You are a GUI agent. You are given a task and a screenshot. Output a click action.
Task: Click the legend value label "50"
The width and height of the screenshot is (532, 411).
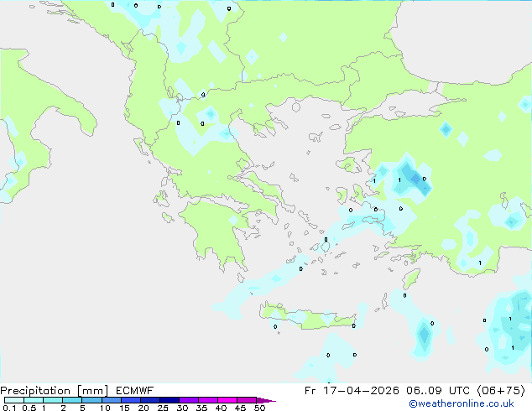point(259,408)
